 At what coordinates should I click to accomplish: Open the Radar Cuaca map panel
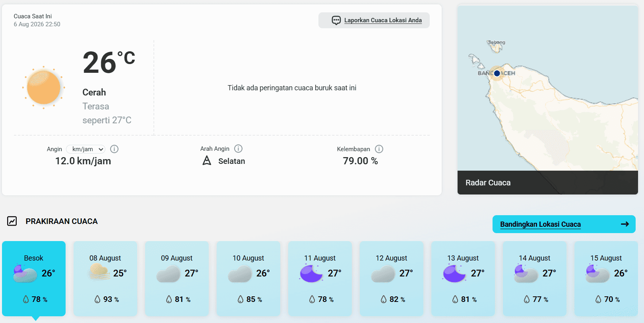click(548, 100)
